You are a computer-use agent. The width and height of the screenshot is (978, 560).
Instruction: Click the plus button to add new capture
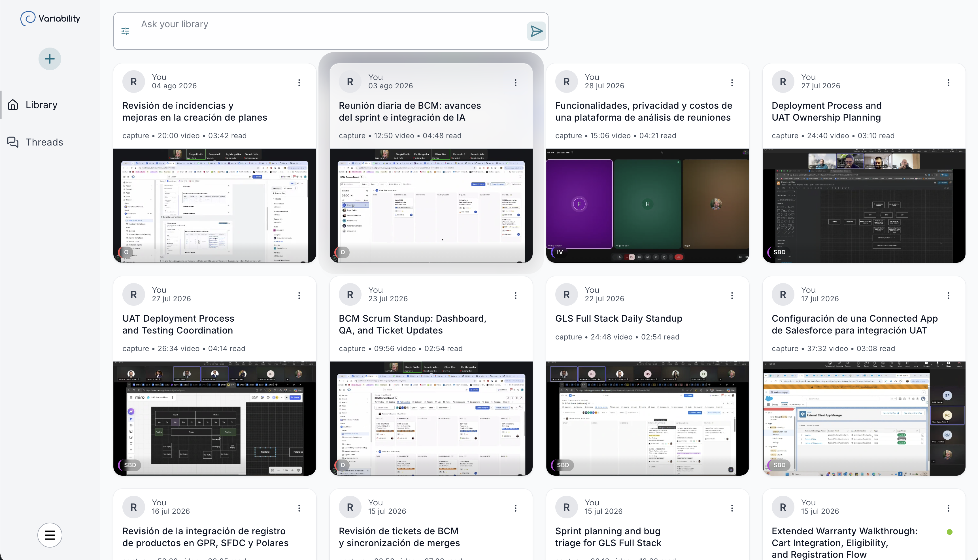click(x=50, y=59)
